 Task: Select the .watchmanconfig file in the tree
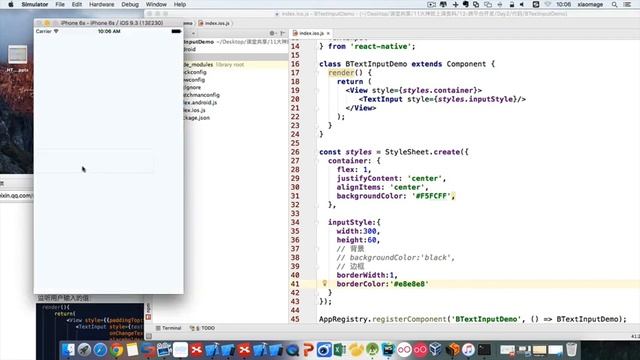click(202, 95)
